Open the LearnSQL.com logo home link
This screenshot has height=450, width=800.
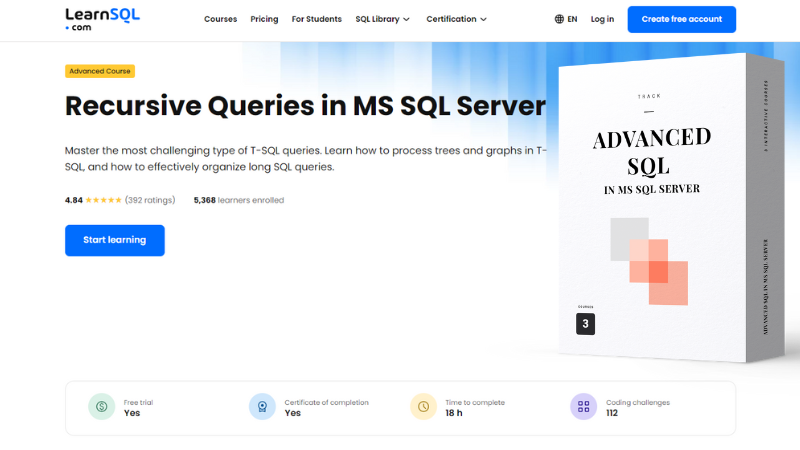coord(102,19)
